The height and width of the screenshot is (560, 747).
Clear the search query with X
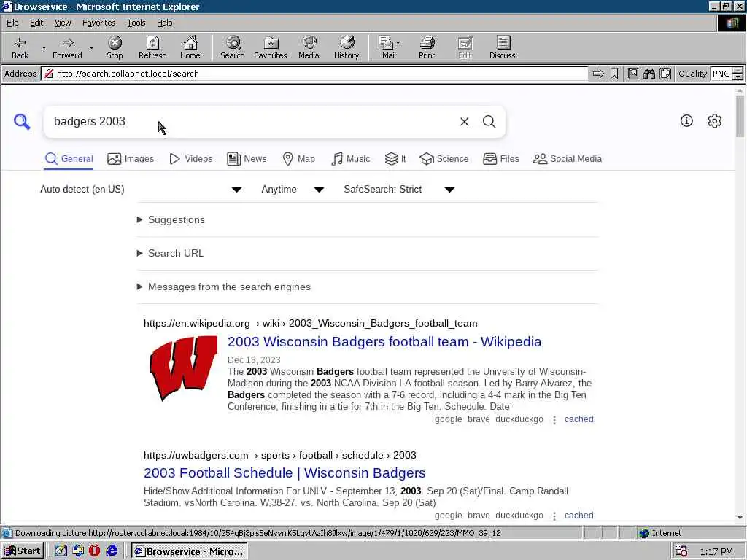tap(465, 122)
